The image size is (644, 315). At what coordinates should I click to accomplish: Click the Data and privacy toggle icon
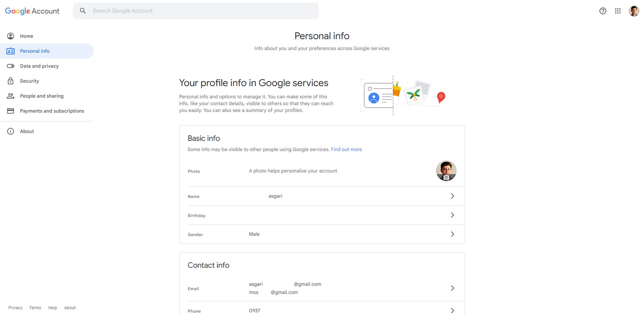pyautogui.click(x=11, y=66)
